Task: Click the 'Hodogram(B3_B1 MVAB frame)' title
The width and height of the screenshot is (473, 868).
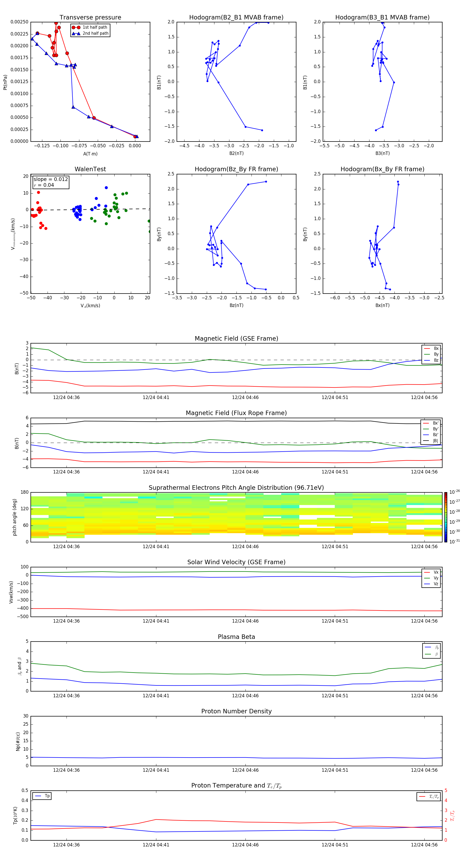Action: (382, 17)
